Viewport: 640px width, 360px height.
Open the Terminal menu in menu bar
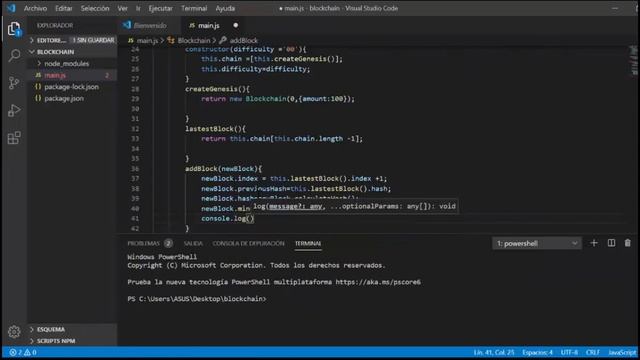tap(194, 8)
